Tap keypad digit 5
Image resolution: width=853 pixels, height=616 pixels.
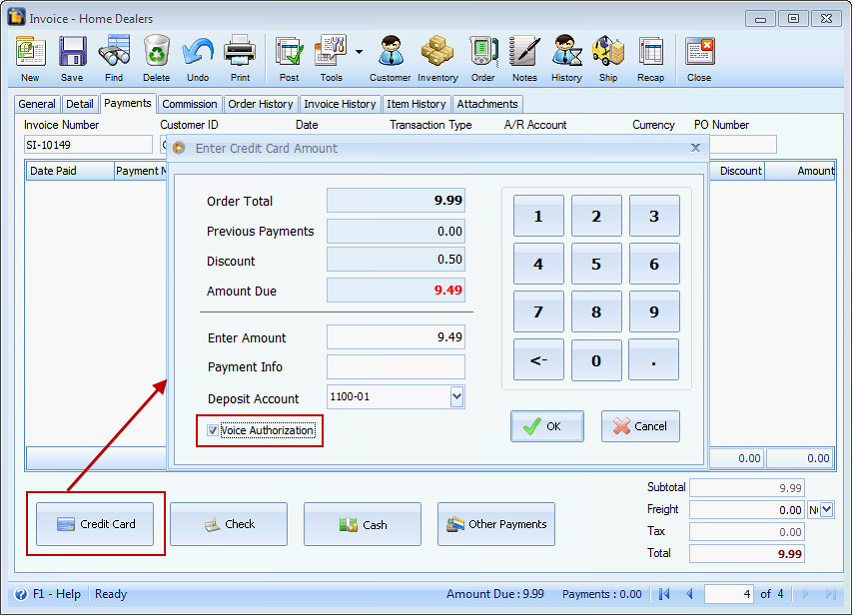[x=596, y=264]
